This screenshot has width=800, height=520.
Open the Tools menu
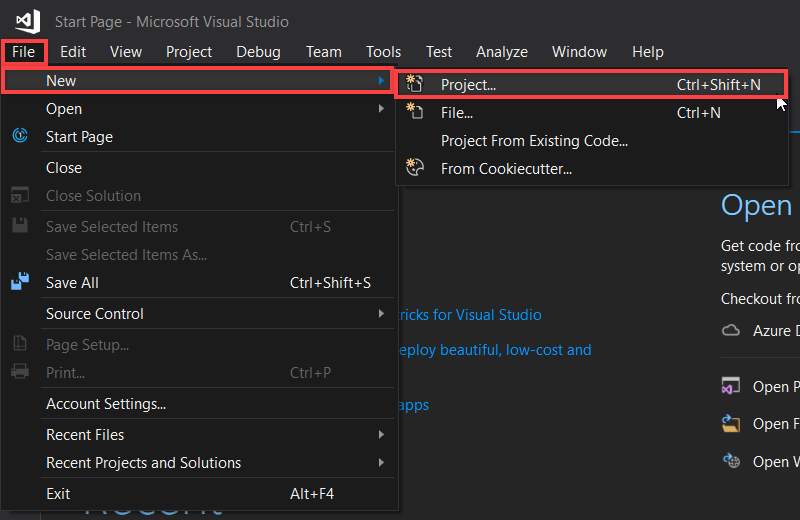(383, 52)
